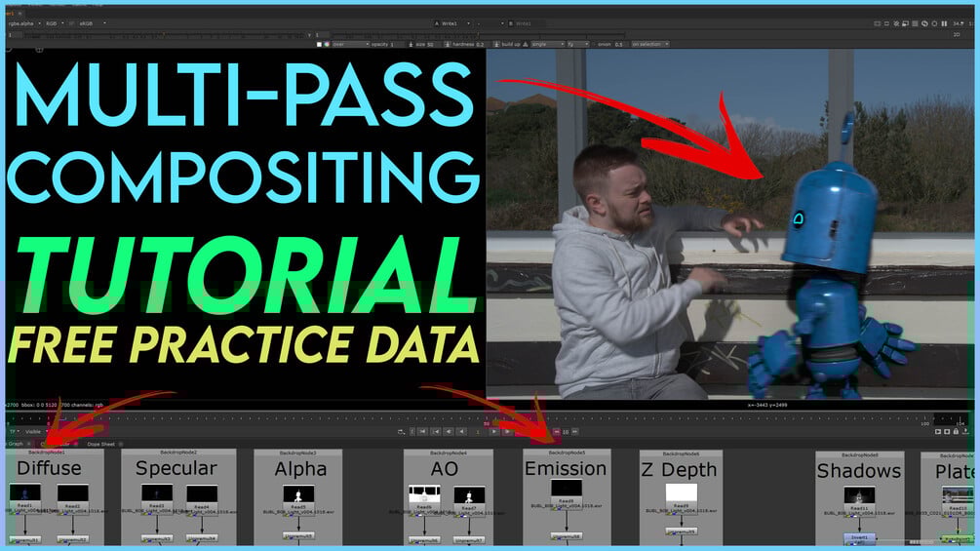The width and height of the screenshot is (980, 551).
Task: Click the playback loop mode icon
Action: coord(401,432)
